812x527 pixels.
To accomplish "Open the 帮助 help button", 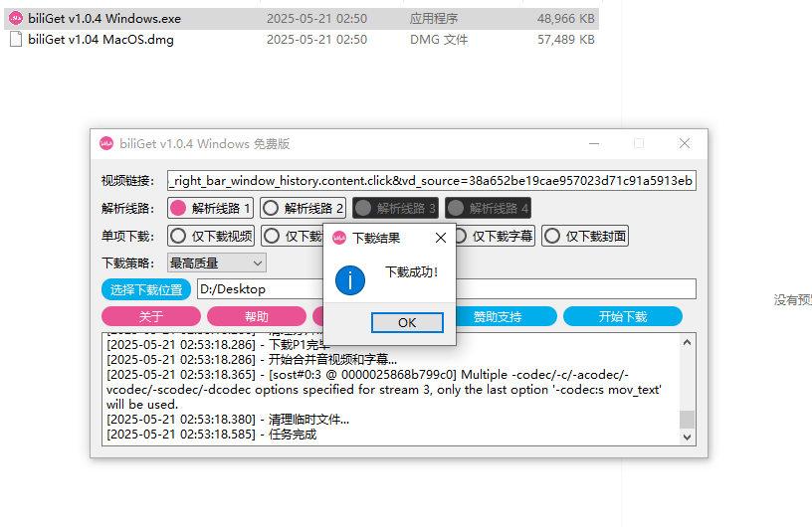I will click(x=257, y=316).
